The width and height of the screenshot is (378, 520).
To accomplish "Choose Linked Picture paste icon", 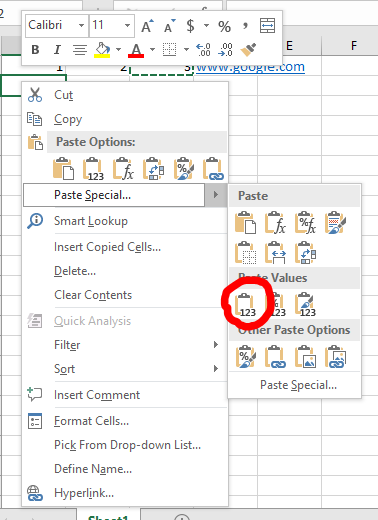I will point(335,356).
